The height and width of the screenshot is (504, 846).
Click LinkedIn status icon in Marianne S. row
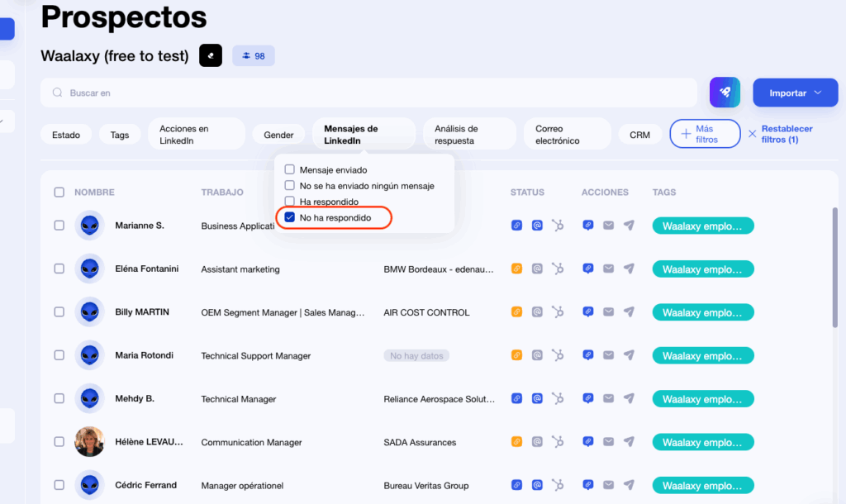tap(516, 225)
